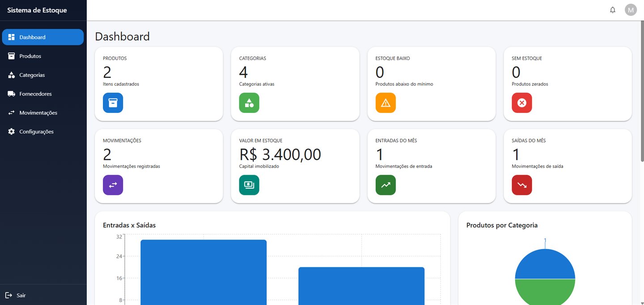644x305 pixels.
Task: Click the 'R$ 3.400,00' stock value
Action: click(x=280, y=154)
